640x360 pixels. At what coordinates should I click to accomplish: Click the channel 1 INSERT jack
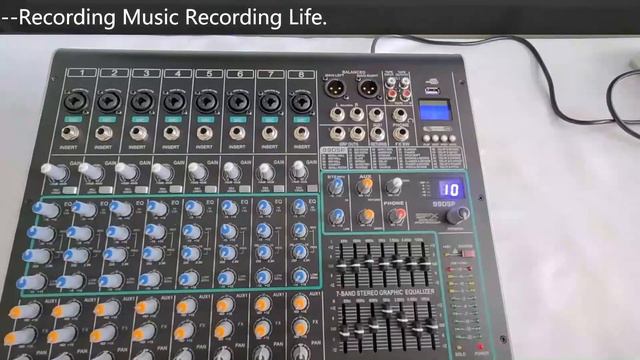pyautogui.click(x=70, y=134)
